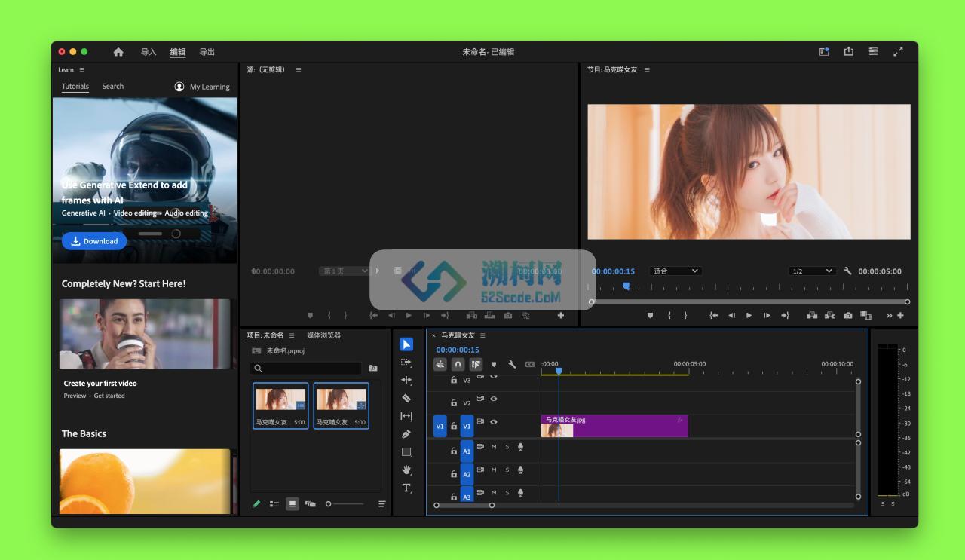Select the Type tool
Viewport: 965px width, 560px height.
pyautogui.click(x=406, y=488)
